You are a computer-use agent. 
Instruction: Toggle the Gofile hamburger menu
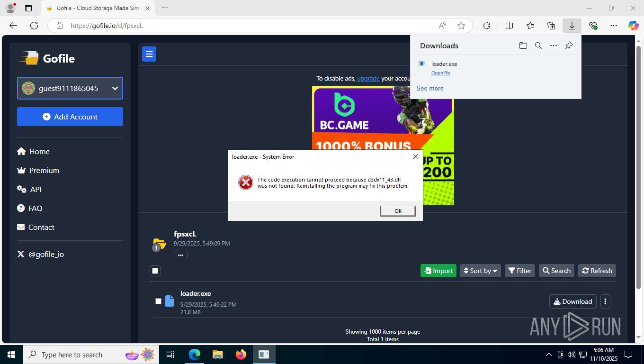coord(149,54)
